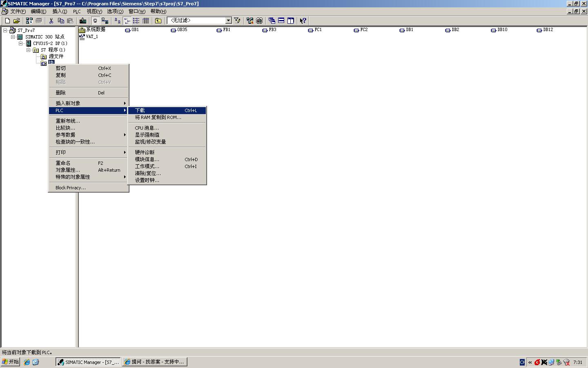588x368 pixels.
Task: Open the 编辑(E) menu
Action: tap(38, 11)
